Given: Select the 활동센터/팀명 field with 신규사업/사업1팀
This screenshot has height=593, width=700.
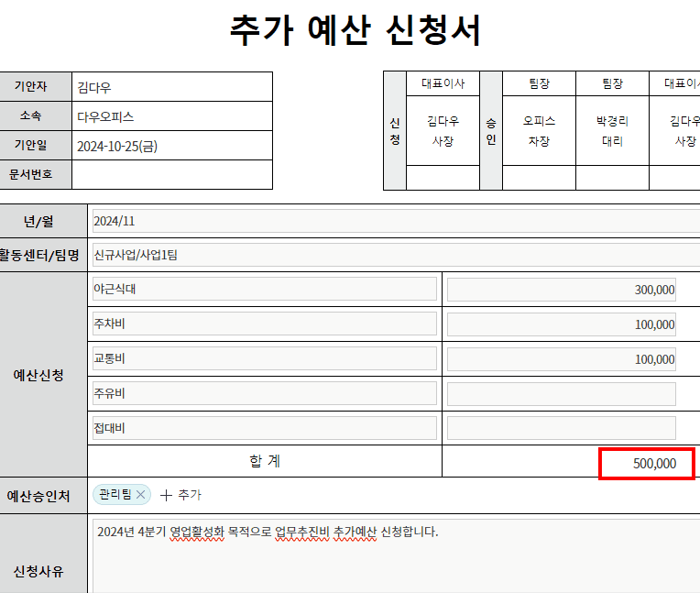Looking at the screenshot, I should pyautogui.click(x=394, y=255).
